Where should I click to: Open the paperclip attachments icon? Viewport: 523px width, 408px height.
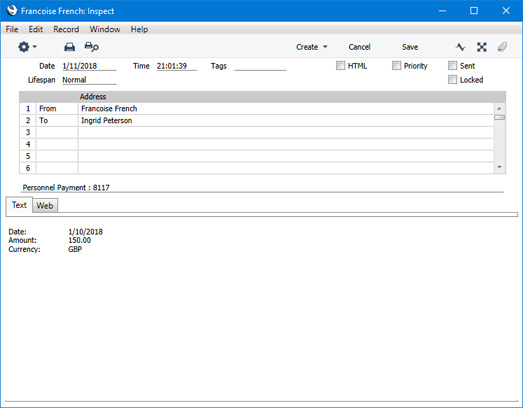pyautogui.click(x=502, y=47)
